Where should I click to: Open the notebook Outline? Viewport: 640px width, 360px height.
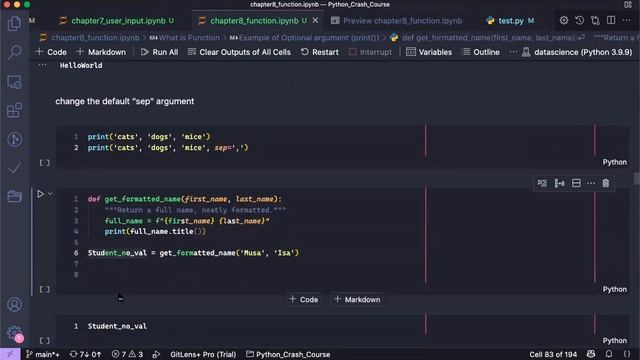pos(481,52)
